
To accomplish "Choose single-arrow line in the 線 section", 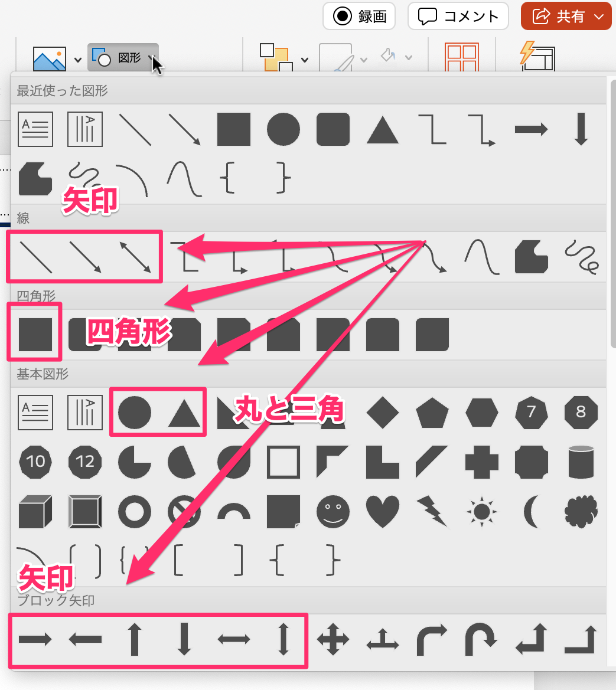I will [86, 257].
